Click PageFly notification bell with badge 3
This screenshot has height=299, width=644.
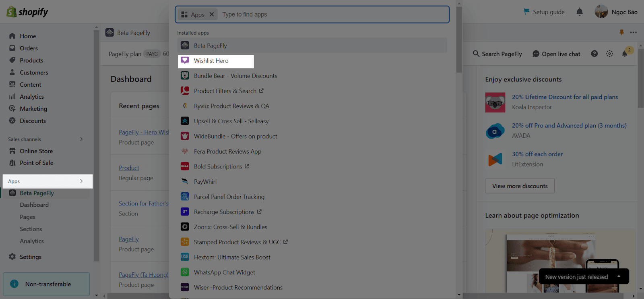[x=625, y=53]
